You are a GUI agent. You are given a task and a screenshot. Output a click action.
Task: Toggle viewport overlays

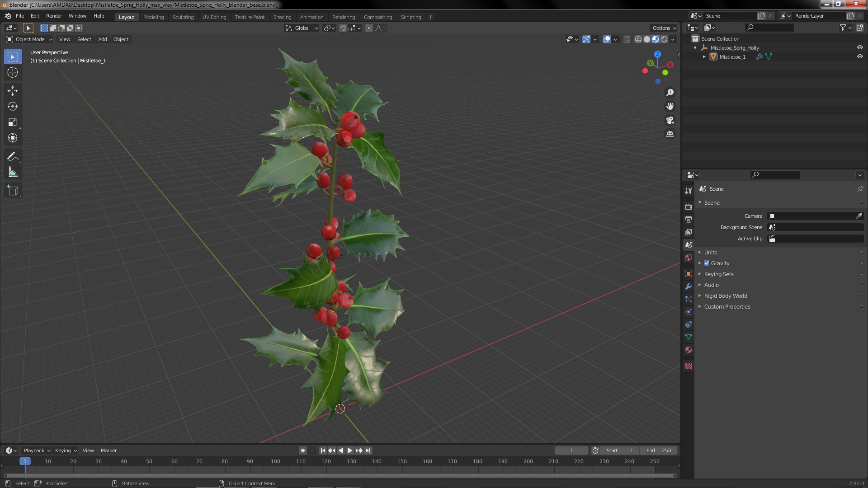(607, 39)
